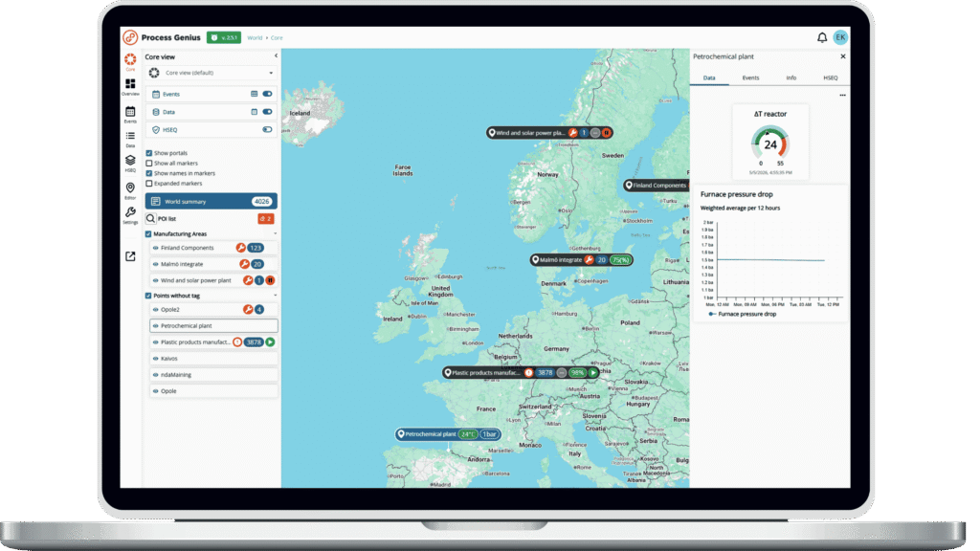The image size is (980, 551).
Task: Toggle visibility eye of Opole
Action: tap(156, 391)
